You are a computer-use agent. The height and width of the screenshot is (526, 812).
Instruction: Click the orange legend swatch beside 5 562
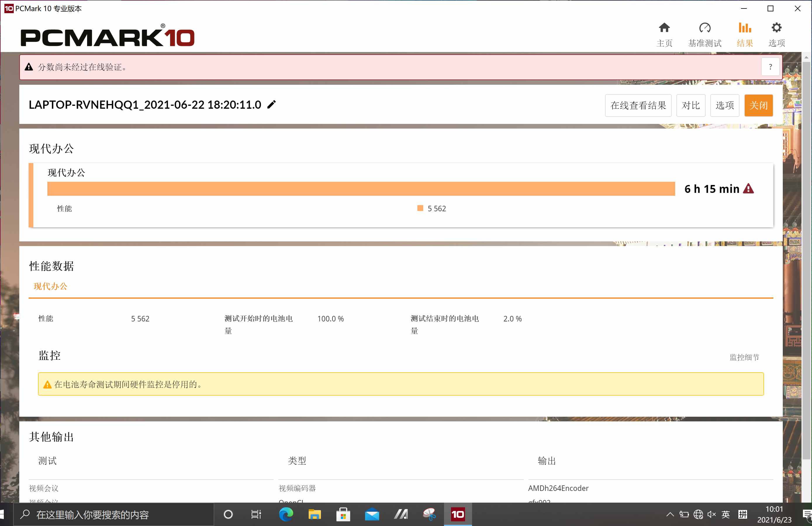(420, 208)
